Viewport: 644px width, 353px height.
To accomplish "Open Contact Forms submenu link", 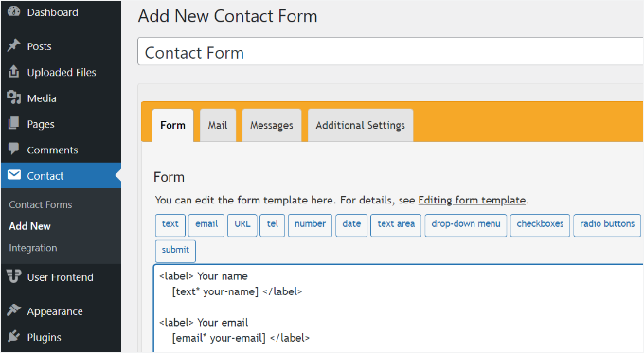I will [40, 204].
